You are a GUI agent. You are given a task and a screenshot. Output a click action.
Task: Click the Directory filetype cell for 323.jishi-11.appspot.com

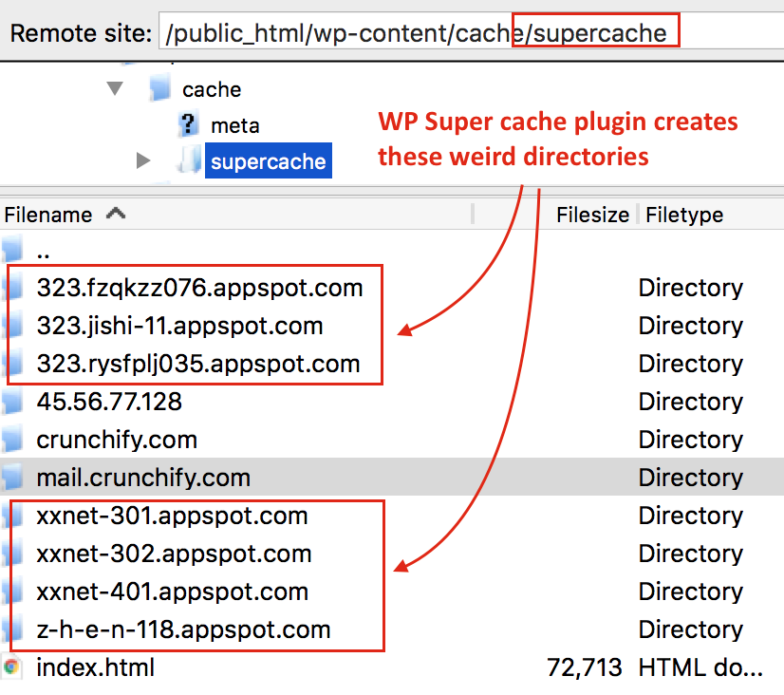690,326
